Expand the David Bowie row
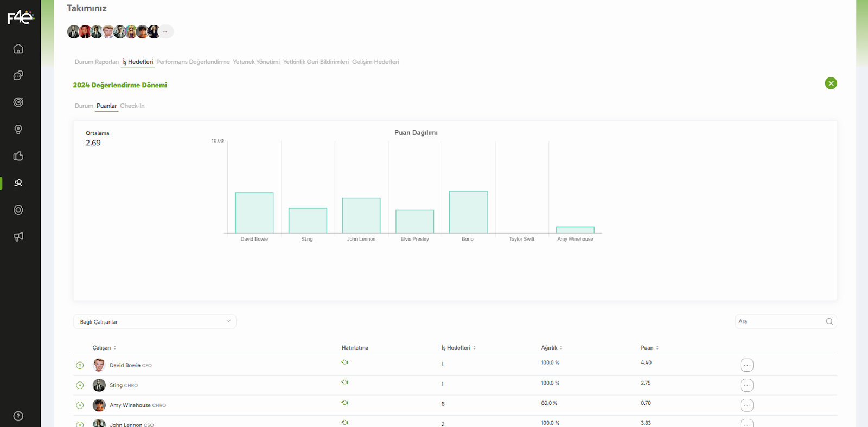 click(80, 365)
